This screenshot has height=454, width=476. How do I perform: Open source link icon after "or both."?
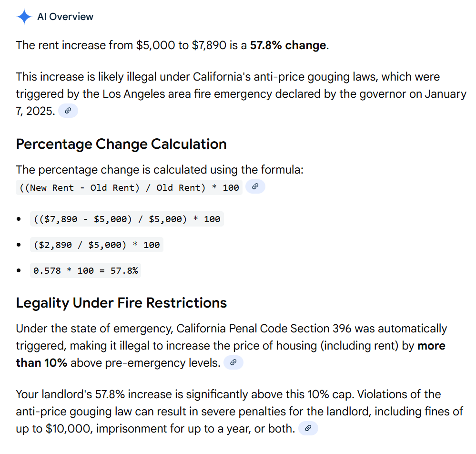tap(308, 428)
